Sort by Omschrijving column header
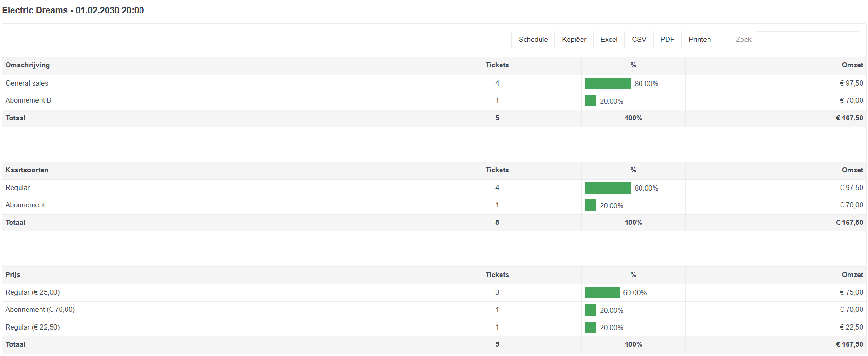Screen dimensions: 868x356 tap(27, 65)
